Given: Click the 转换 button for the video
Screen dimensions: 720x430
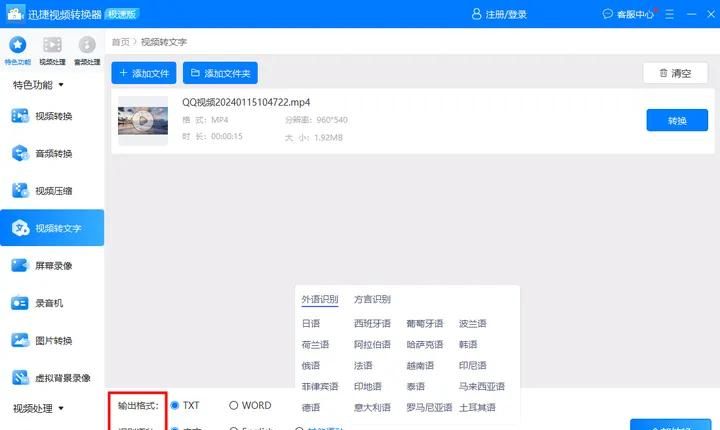Looking at the screenshot, I should point(677,120).
